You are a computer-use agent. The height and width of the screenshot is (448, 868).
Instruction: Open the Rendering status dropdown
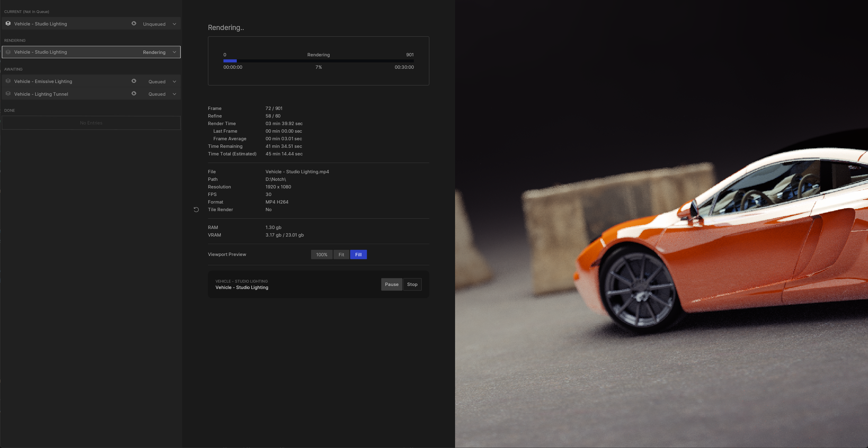click(x=174, y=52)
